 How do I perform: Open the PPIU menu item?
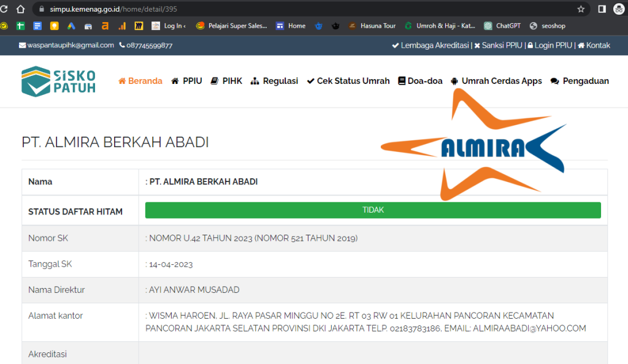186,81
